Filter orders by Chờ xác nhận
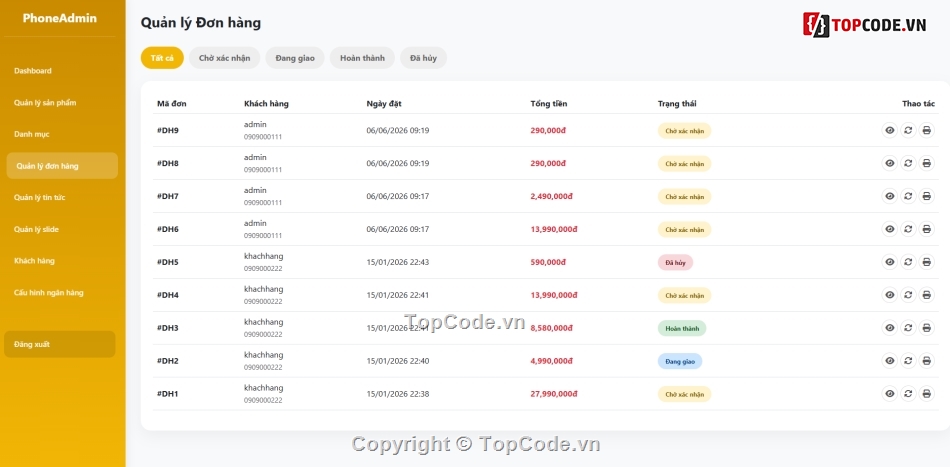The width and height of the screenshot is (950, 467). [x=225, y=58]
